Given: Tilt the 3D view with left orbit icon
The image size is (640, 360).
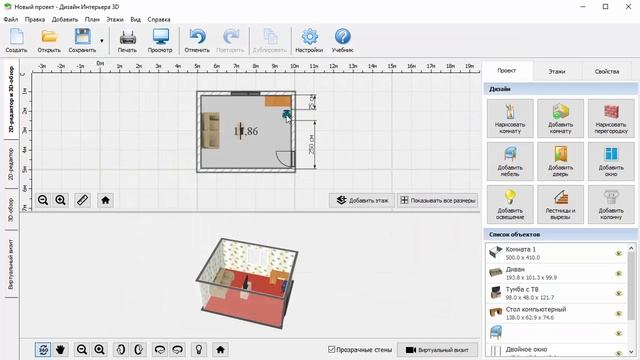Looking at the screenshot, I should [160, 349].
